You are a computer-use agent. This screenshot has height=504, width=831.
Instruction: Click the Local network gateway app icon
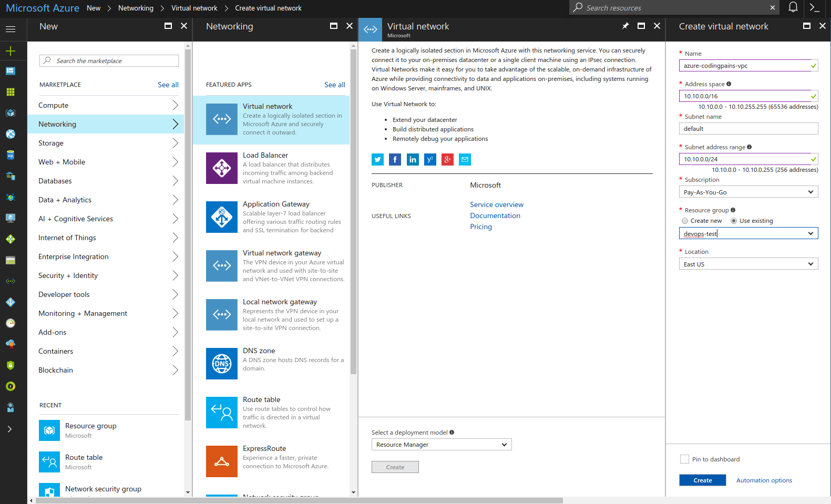pyautogui.click(x=222, y=315)
